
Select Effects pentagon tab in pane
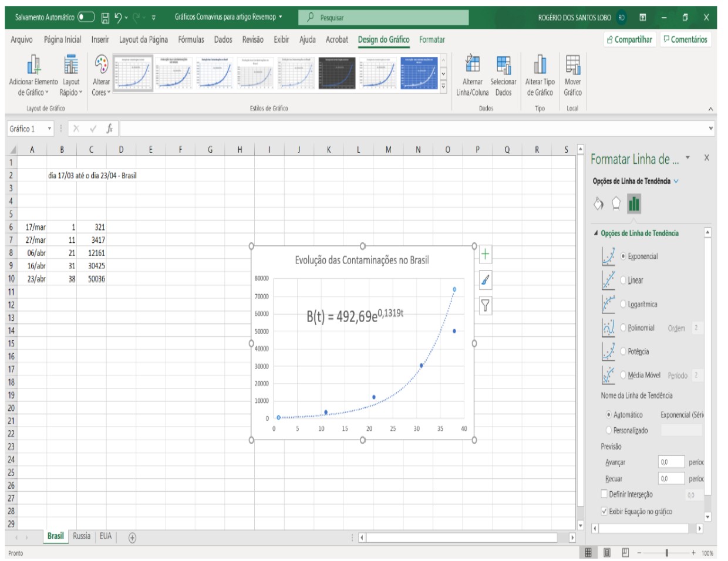[616, 204]
